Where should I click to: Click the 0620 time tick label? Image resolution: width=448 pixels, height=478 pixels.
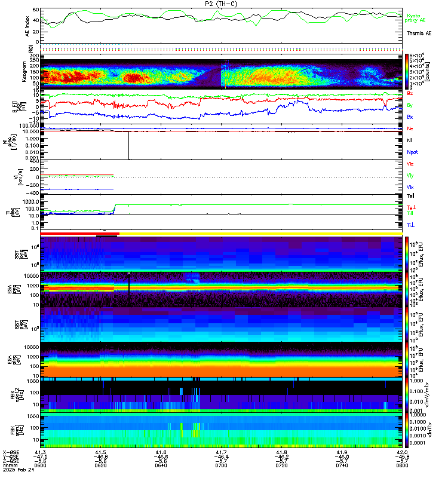point(100,465)
